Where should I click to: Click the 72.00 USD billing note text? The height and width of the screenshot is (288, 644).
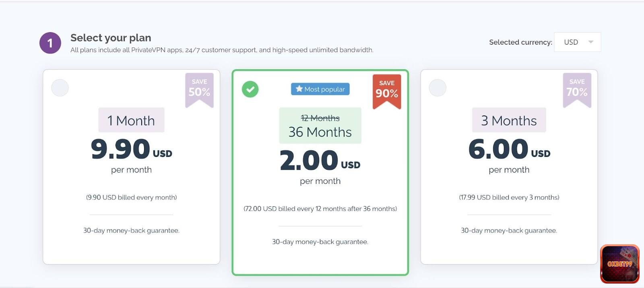point(320,209)
